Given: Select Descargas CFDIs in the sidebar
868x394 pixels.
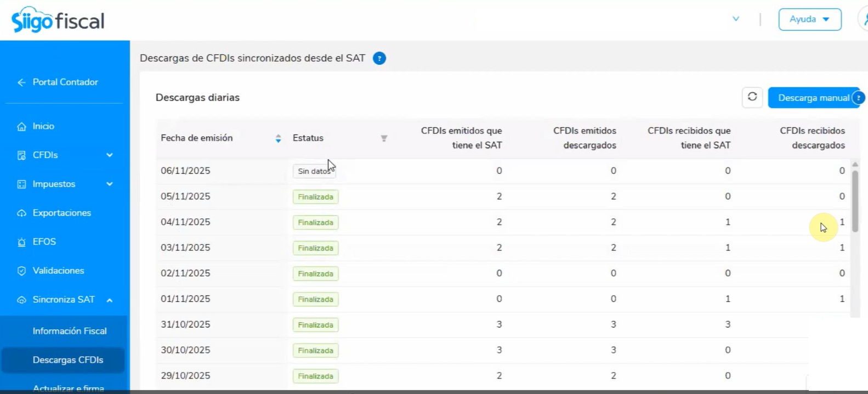Looking at the screenshot, I should pos(63,360).
